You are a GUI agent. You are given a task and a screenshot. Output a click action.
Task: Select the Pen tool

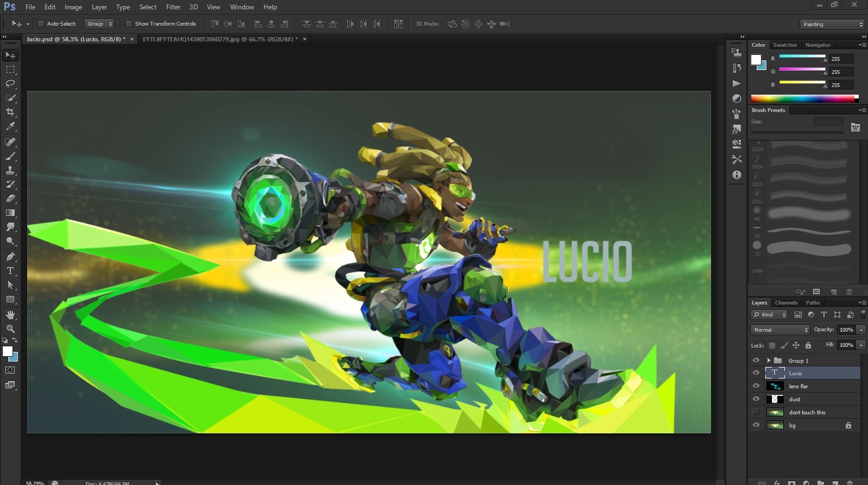[x=10, y=257]
